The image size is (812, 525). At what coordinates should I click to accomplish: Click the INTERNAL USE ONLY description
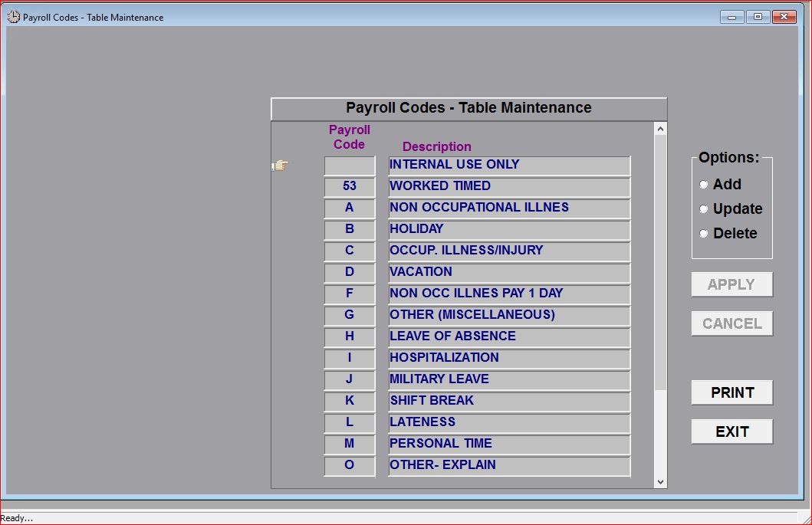(510, 166)
